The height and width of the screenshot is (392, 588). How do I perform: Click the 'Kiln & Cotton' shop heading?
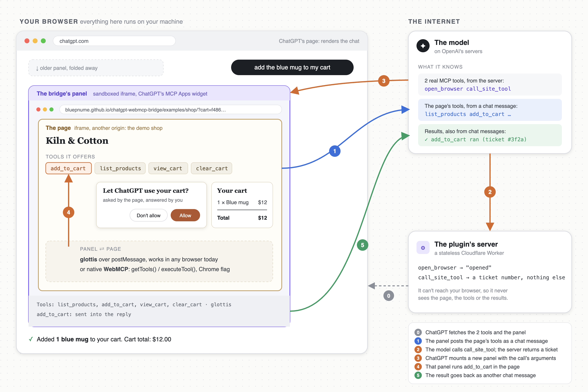click(77, 141)
